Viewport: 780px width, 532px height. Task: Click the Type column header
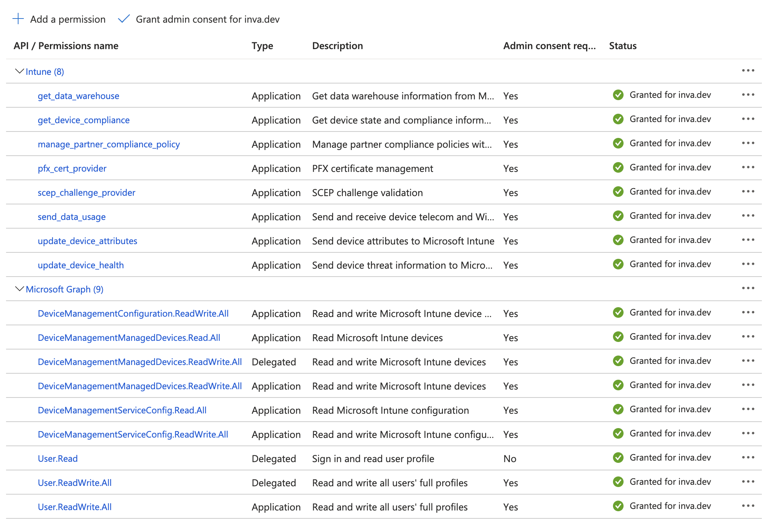(x=262, y=46)
